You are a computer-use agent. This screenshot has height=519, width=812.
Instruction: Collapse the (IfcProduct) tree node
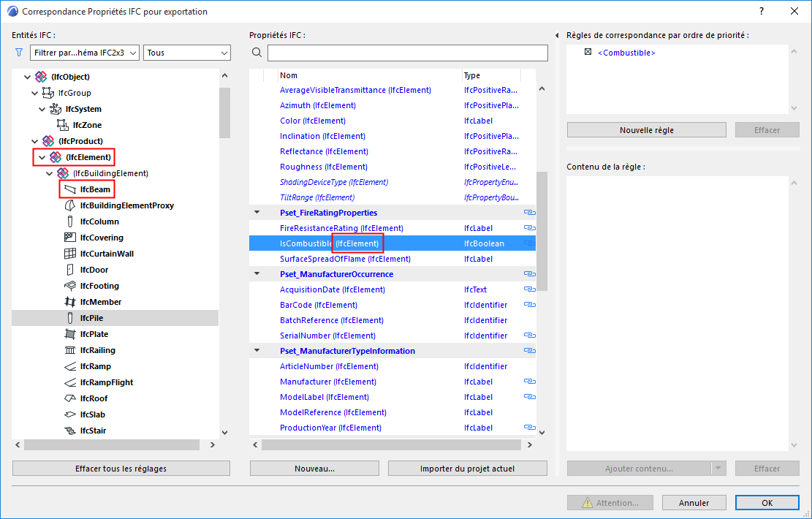click(34, 141)
